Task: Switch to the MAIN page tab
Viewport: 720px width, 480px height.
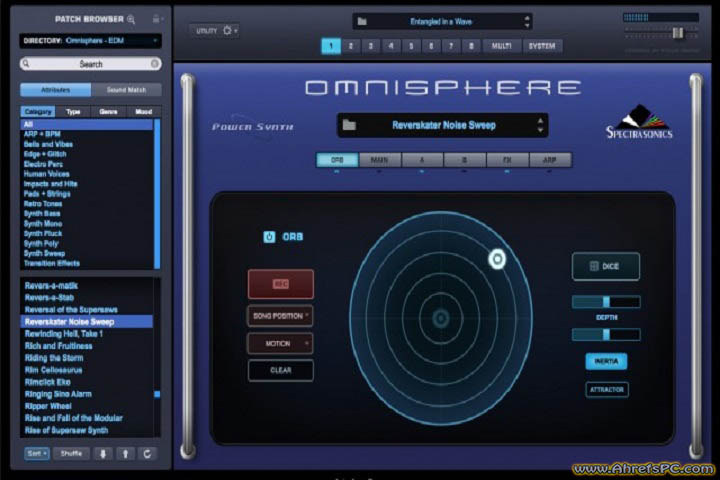Action: pyautogui.click(x=379, y=160)
